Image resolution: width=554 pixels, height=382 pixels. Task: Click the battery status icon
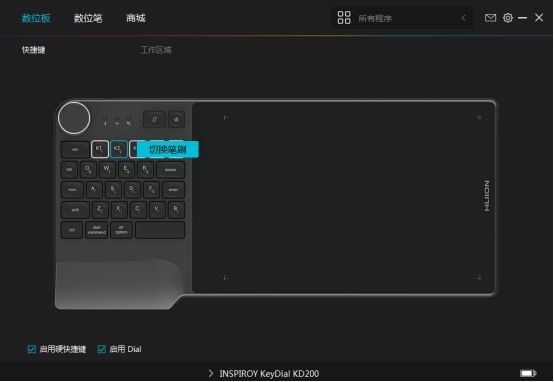(x=528, y=373)
